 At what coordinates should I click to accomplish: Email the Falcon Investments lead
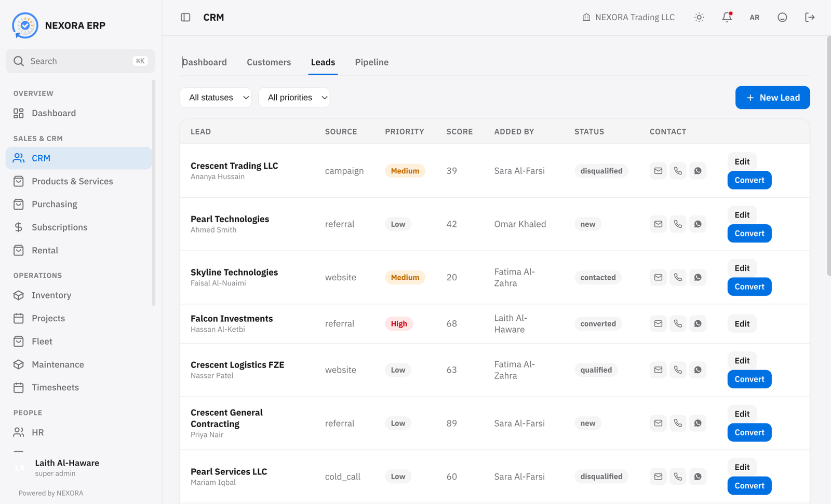658,323
